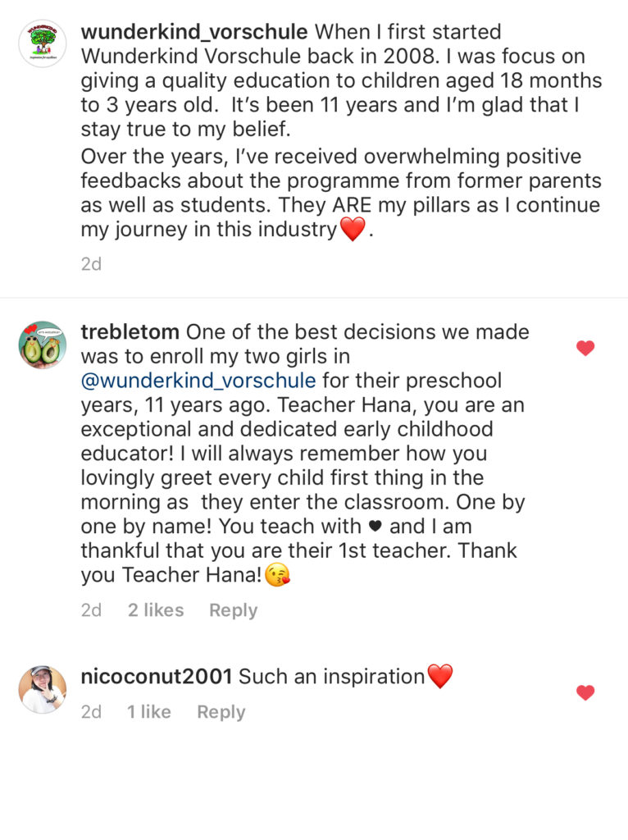The height and width of the screenshot is (840, 628).
Task: Tap the 2d timestamp under the caption
Action: 91,264
